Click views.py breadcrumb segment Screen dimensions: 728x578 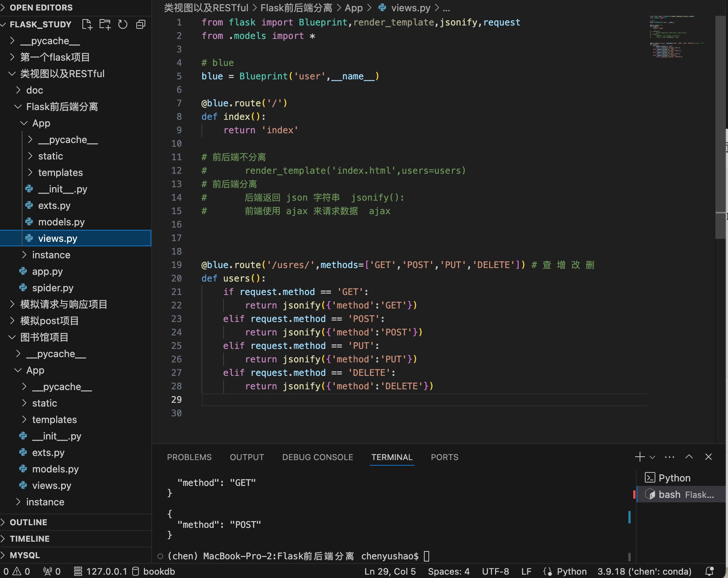point(404,8)
